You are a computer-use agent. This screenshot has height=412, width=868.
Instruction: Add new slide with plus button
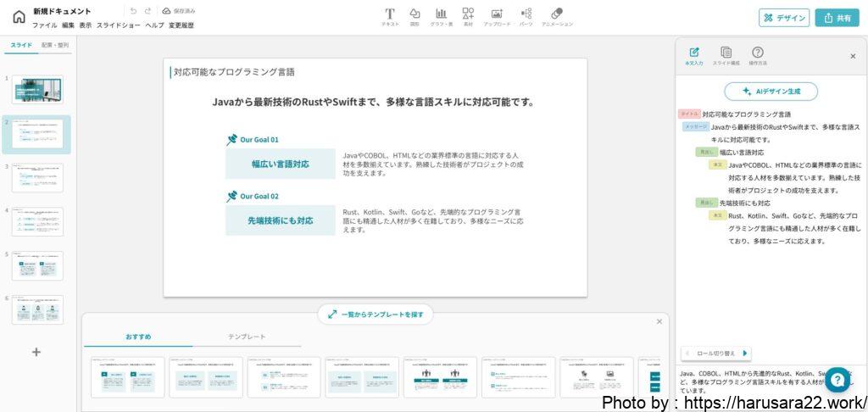(36, 352)
